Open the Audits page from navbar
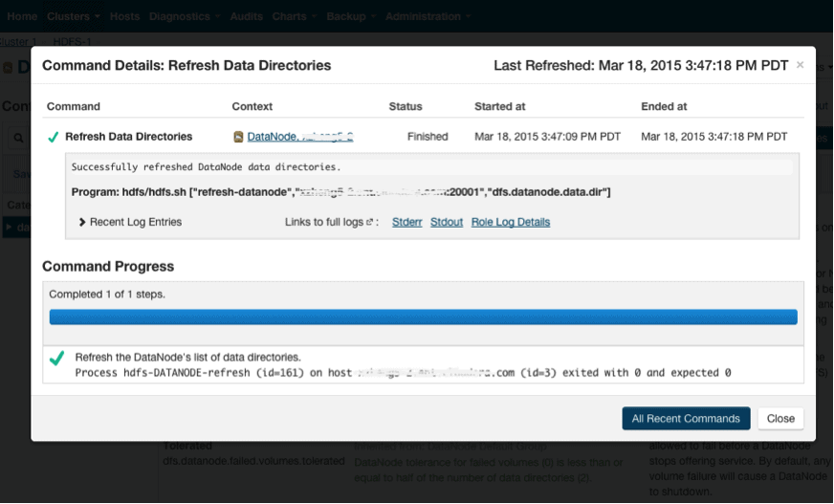Screen dimensions: 834x504 (246, 16)
